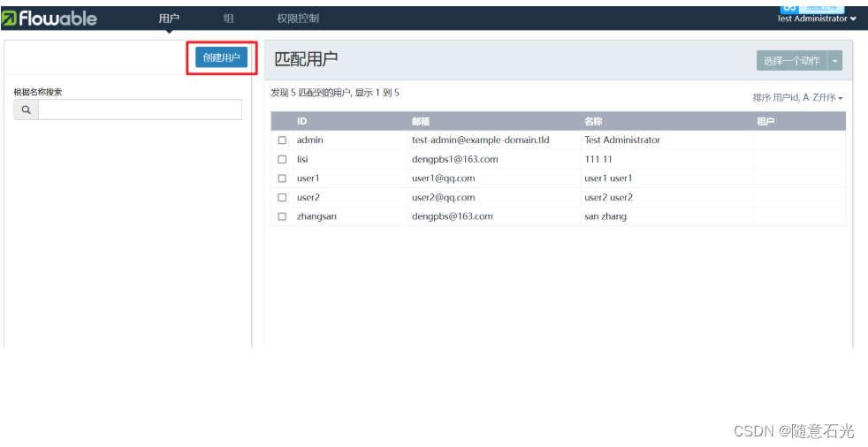
Task: Click email test-admin@example-domain.tld
Action: [481, 140]
